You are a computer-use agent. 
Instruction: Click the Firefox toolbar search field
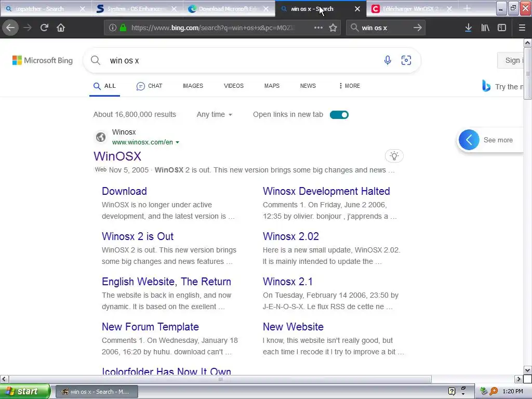[x=385, y=28]
